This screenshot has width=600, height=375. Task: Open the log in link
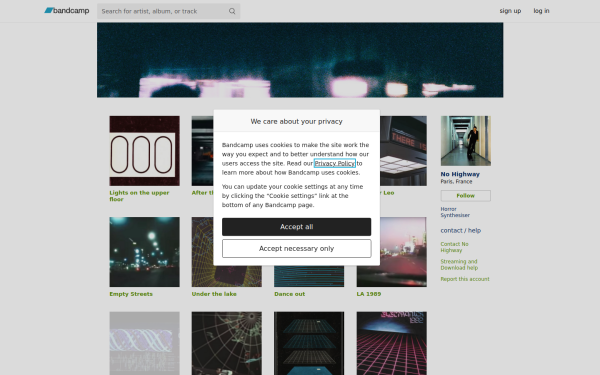pos(541,11)
